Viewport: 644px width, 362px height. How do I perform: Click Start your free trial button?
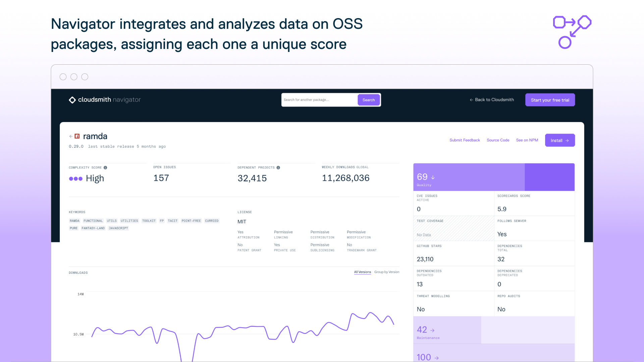(x=550, y=100)
